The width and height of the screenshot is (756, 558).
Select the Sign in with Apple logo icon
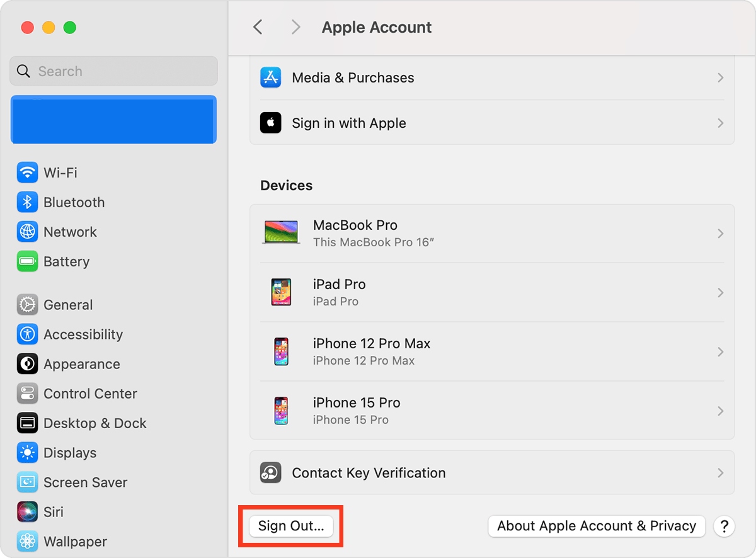pos(270,123)
